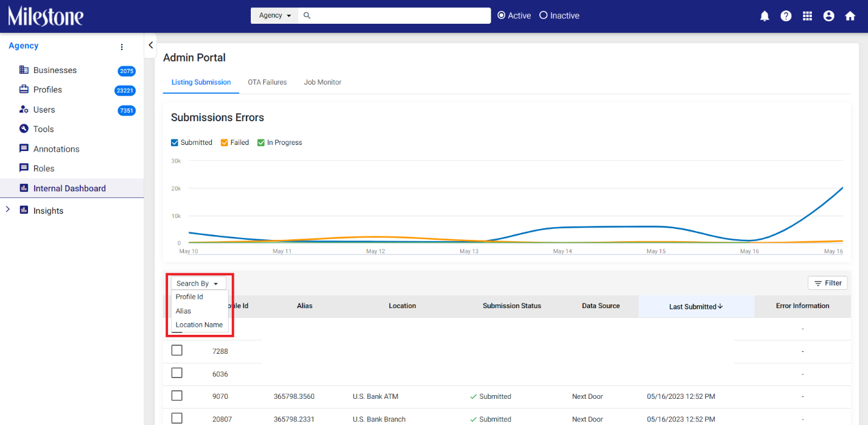The width and height of the screenshot is (868, 425).
Task: Open the user account icon
Action: pyautogui.click(x=828, y=16)
